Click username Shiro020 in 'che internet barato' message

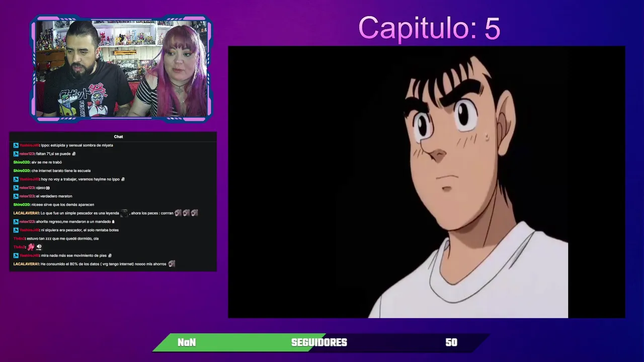click(22, 171)
